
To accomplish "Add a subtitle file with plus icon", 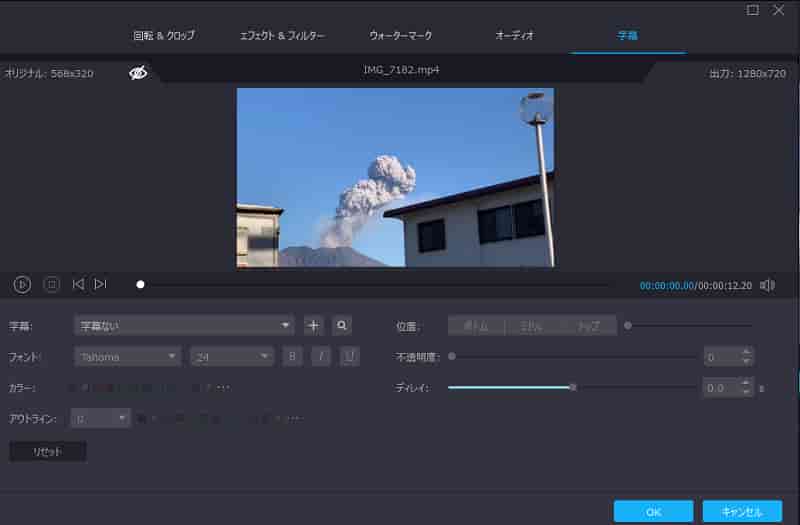I will 313,325.
